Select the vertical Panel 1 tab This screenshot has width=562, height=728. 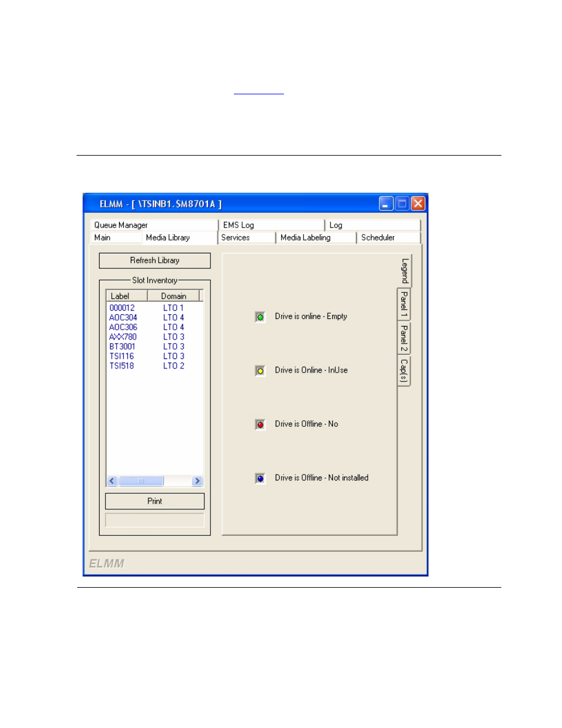click(404, 304)
